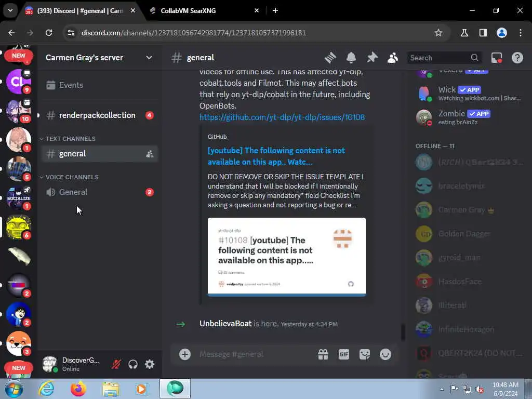Launch Firefox from the taskbar
Viewport: 532px width, 399px height.
(x=78, y=389)
